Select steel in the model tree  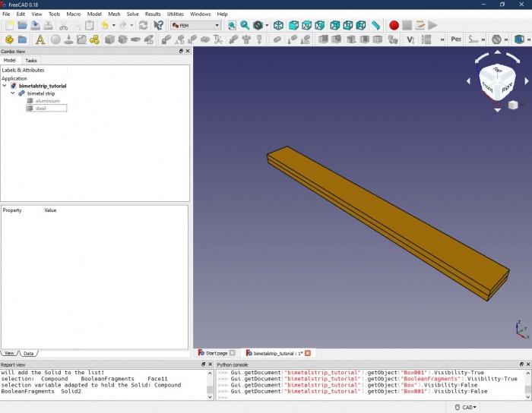pyautogui.click(x=41, y=109)
